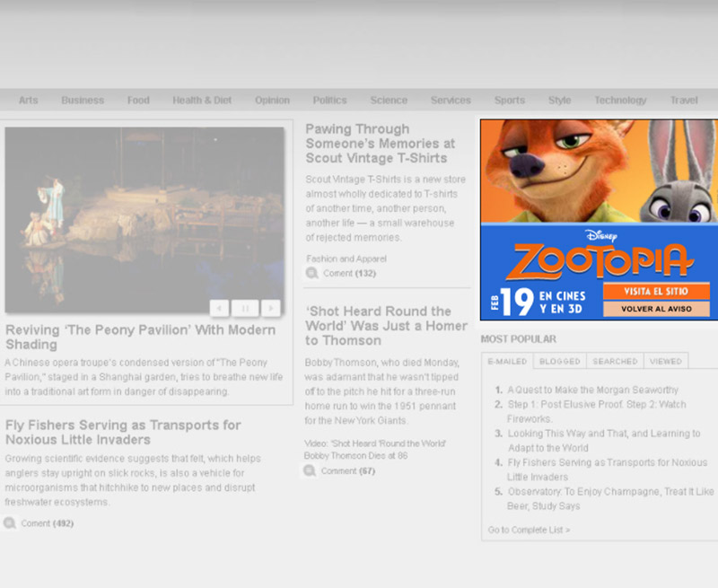Pause the slideshow with pause button
This screenshot has width=718, height=588.
pyautogui.click(x=245, y=308)
